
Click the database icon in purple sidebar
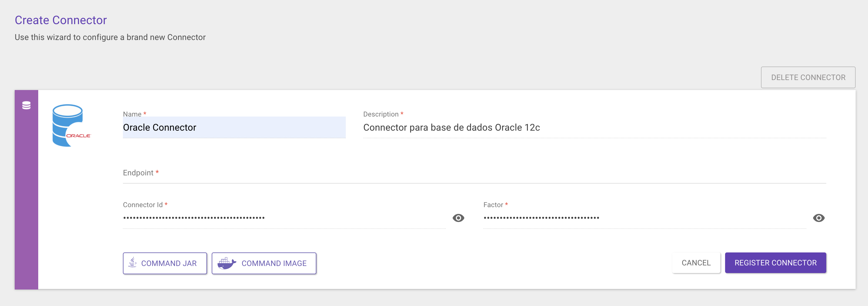click(26, 106)
